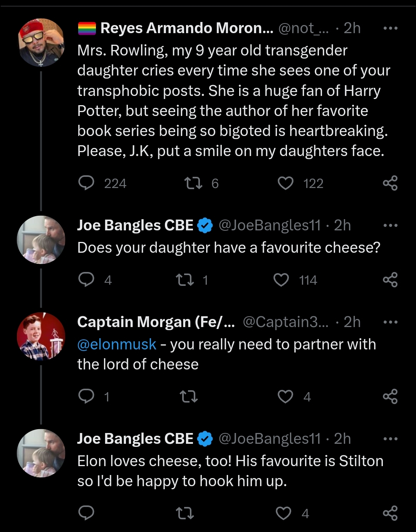This screenshot has height=532, width=416.
Task: Like Joe Bangles' favourite cheese tweet
Action: (281, 280)
